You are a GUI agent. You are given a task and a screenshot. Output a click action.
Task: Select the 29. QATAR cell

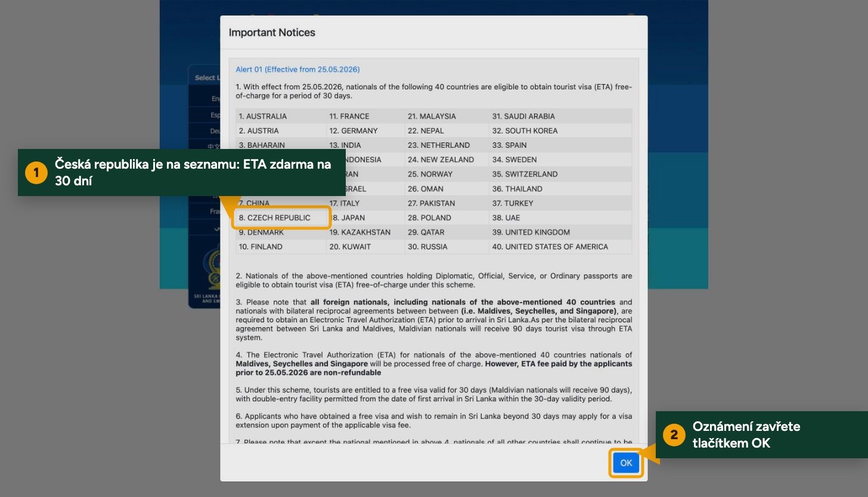447,232
